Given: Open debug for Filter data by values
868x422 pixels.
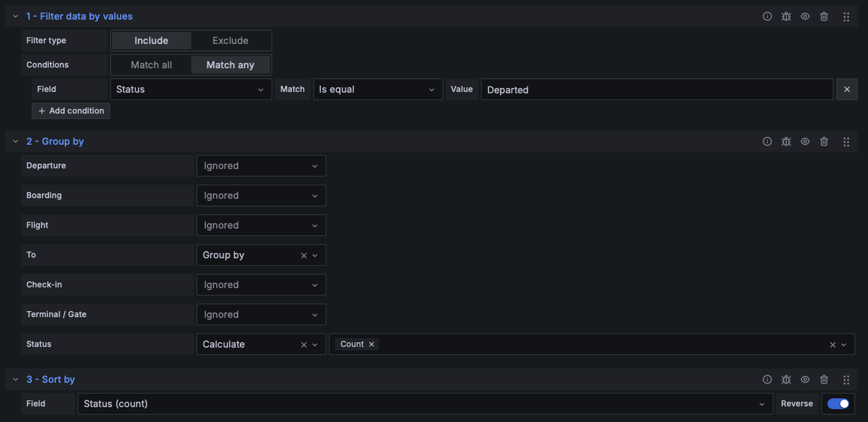Looking at the screenshot, I should click(x=786, y=16).
